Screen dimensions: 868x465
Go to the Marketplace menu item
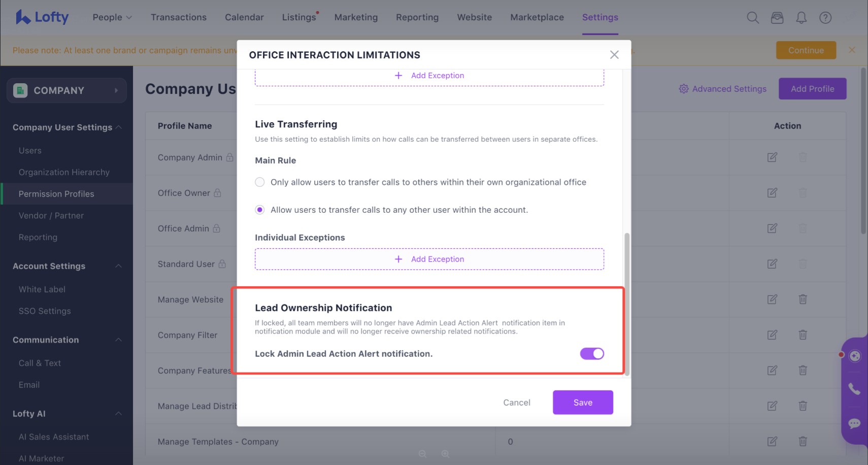point(537,17)
